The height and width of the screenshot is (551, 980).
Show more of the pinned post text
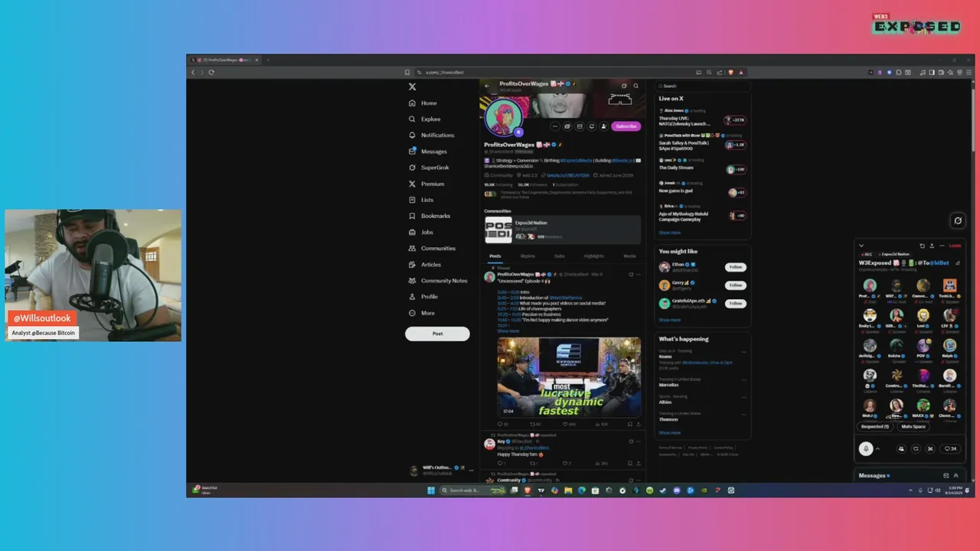508,331
